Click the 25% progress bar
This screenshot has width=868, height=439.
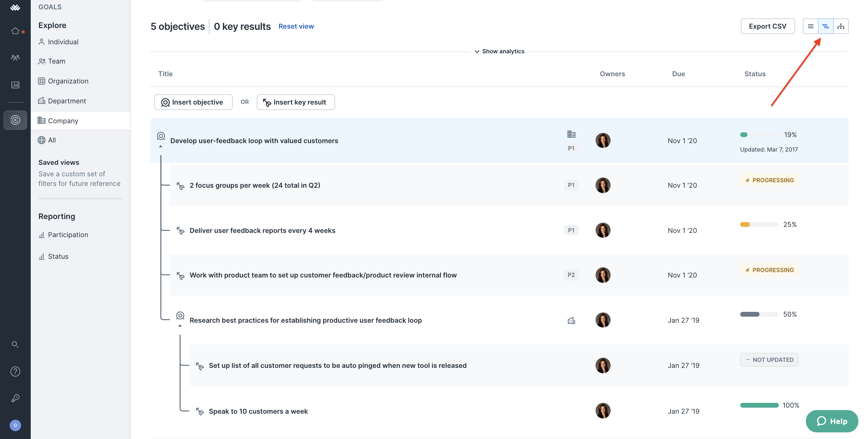coord(759,224)
